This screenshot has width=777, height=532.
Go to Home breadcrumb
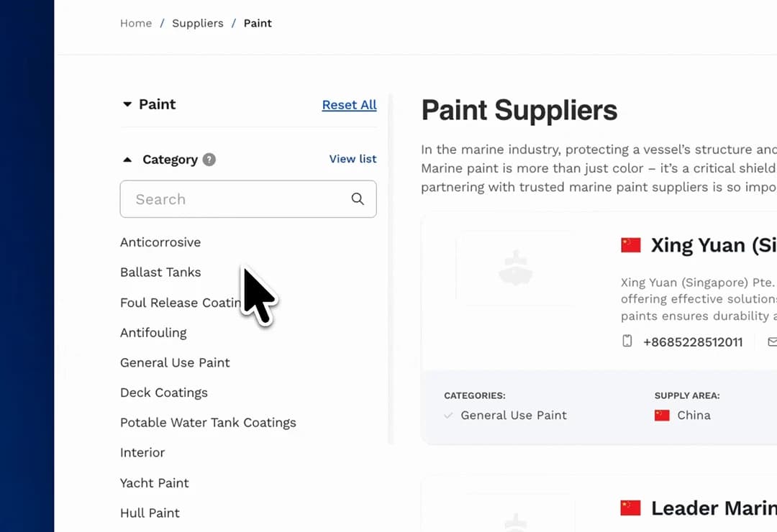(136, 23)
